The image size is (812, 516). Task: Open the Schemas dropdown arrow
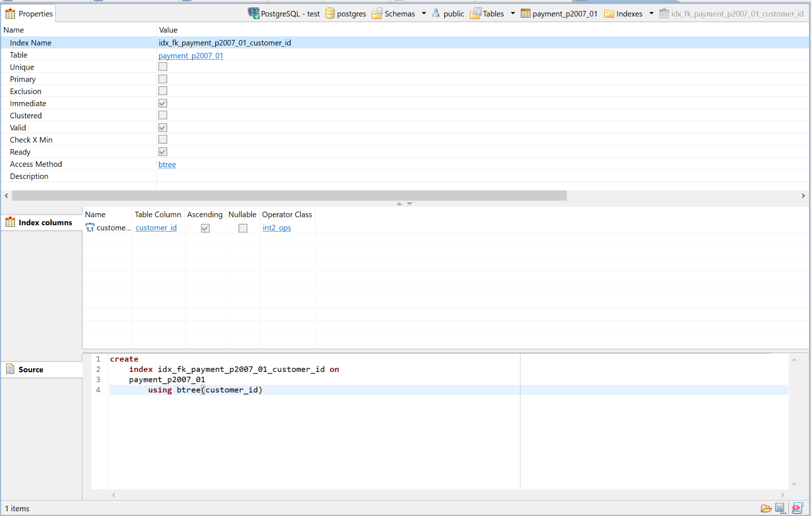point(424,13)
